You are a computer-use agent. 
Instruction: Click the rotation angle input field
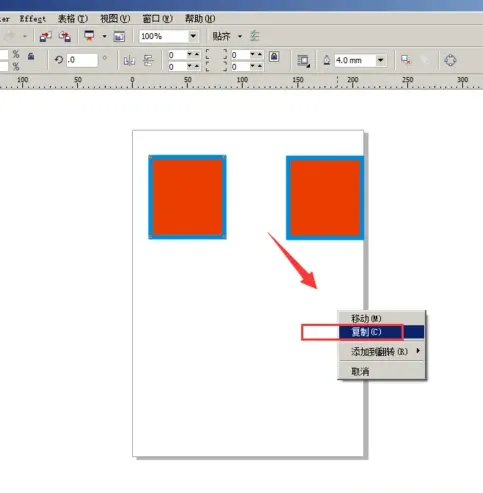tap(82, 60)
